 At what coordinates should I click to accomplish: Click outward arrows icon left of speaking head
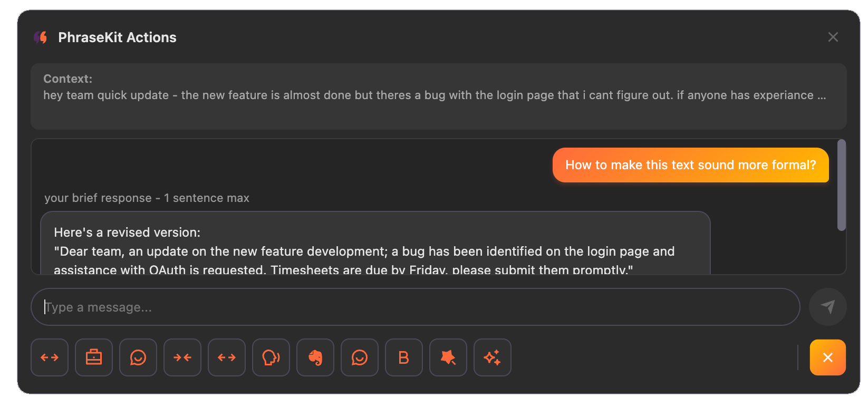tap(227, 357)
